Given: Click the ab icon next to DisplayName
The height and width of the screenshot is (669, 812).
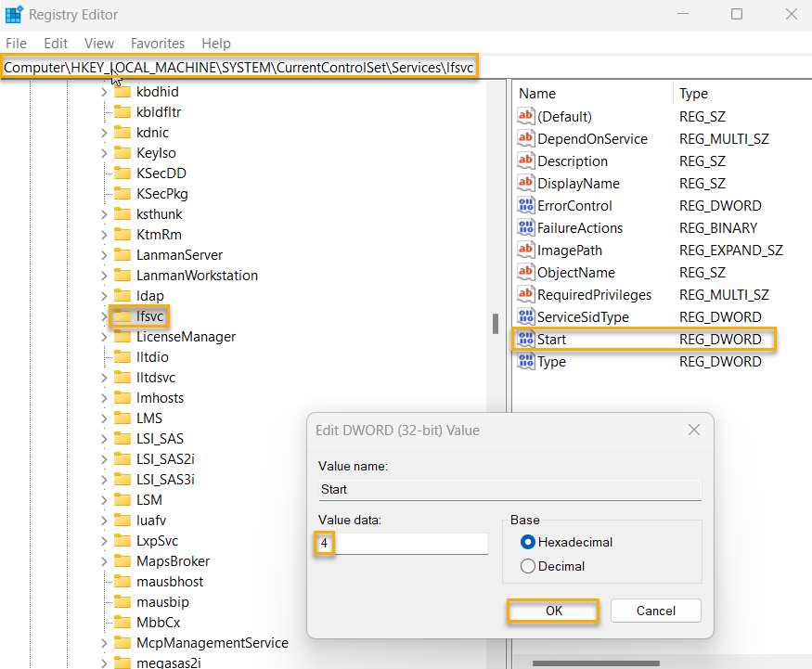Looking at the screenshot, I should (526, 183).
